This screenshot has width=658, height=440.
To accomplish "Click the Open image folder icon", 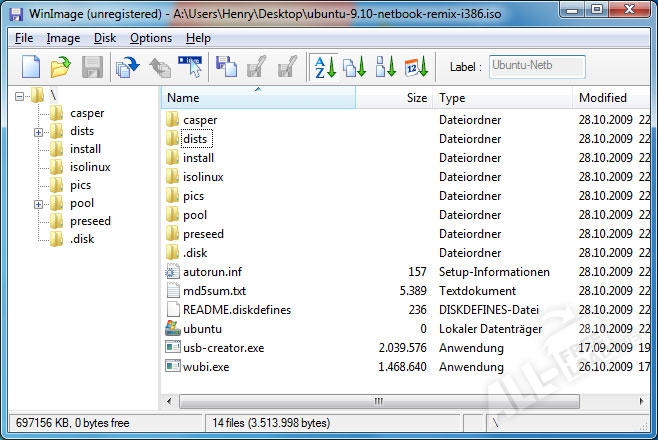I will tap(61, 68).
